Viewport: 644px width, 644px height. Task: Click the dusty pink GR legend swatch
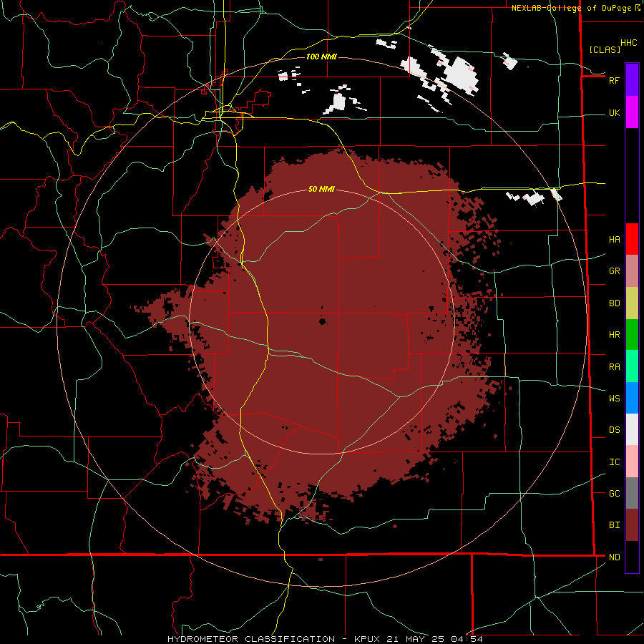click(x=632, y=271)
